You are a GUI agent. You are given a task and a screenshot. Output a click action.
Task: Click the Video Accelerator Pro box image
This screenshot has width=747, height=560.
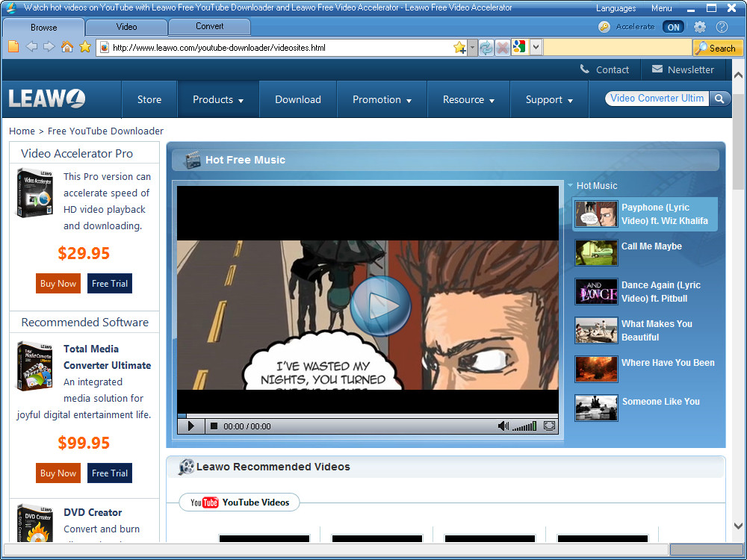tap(35, 193)
